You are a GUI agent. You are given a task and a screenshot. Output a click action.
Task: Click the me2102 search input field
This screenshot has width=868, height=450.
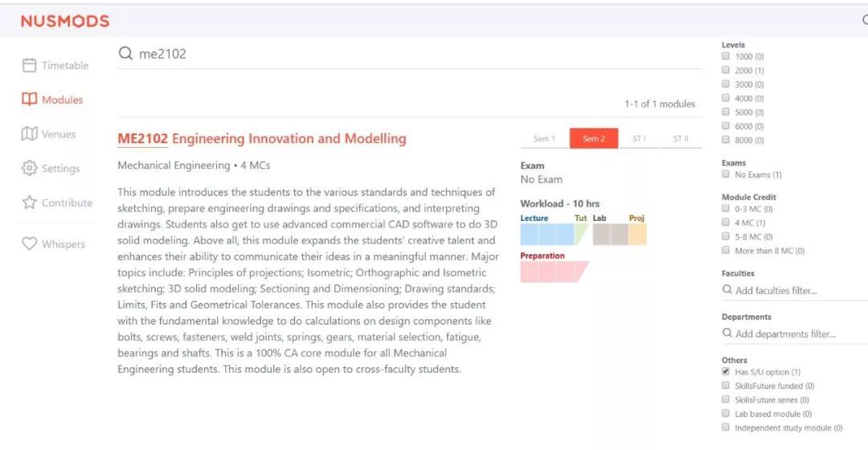tap(402, 54)
